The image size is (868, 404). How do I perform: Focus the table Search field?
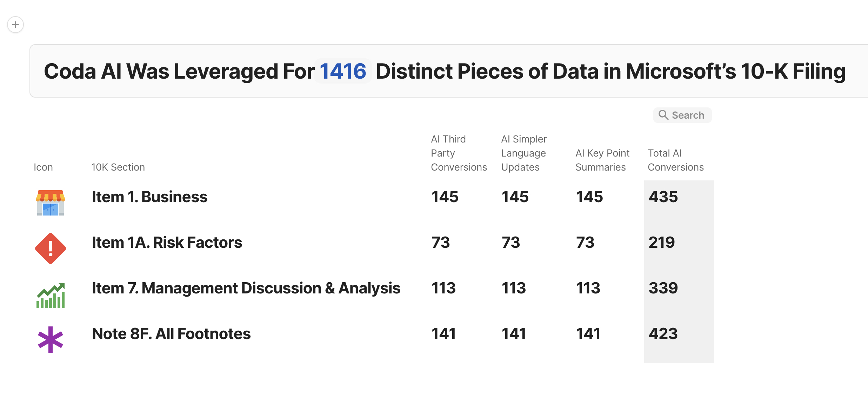pyautogui.click(x=682, y=115)
